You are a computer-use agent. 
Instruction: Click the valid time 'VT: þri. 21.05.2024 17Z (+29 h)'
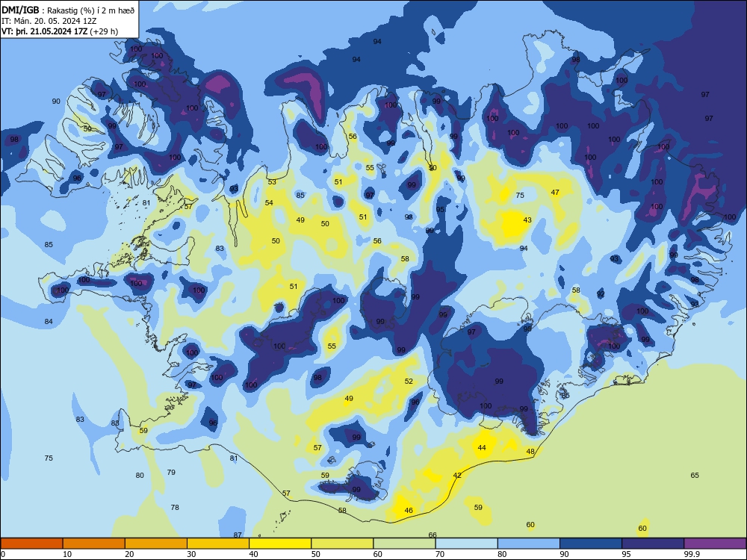pyautogui.click(x=60, y=31)
